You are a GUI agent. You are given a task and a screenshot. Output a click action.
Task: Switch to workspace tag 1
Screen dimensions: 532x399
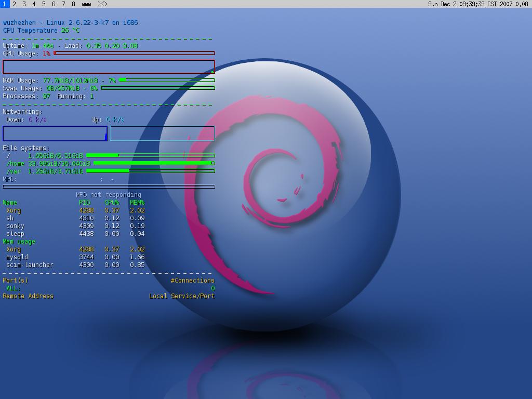[x=4, y=4]
